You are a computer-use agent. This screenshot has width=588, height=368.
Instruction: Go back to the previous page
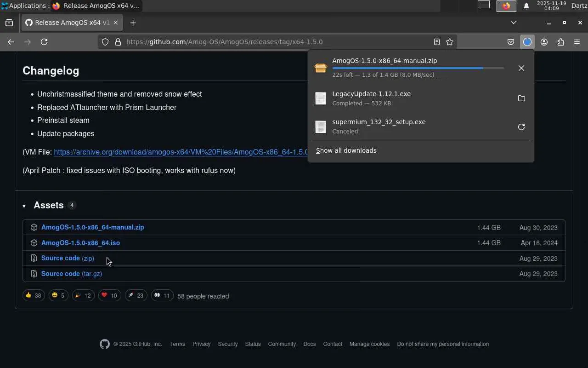click(x=11, y=42)
